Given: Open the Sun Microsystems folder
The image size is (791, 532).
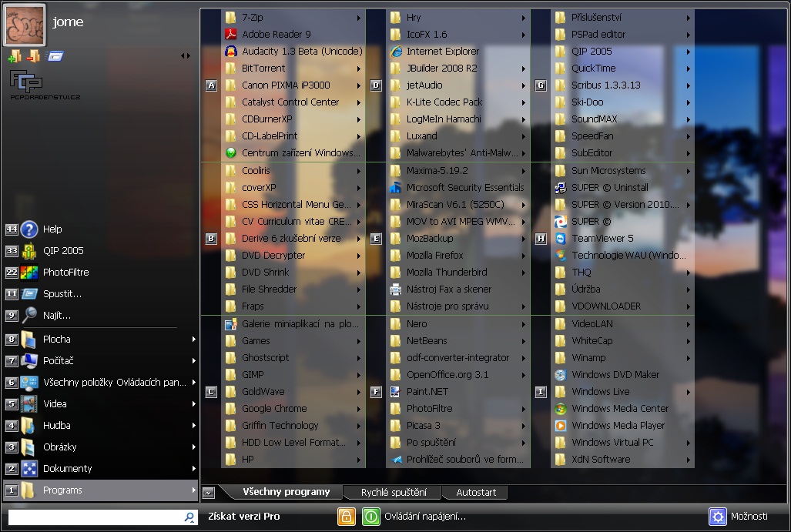Looking at the screenshot, I should tap(622, 171).
